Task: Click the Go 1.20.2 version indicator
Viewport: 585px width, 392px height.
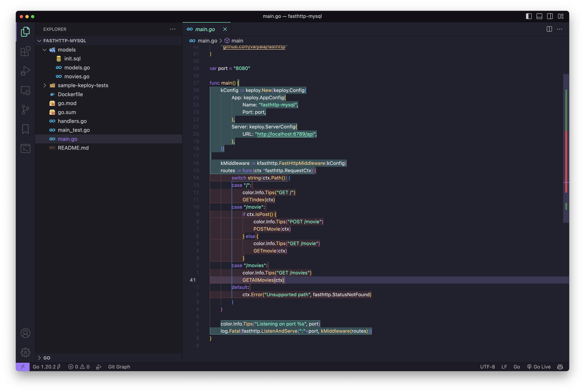Action: pyautogui.click(x=47, y=367)
